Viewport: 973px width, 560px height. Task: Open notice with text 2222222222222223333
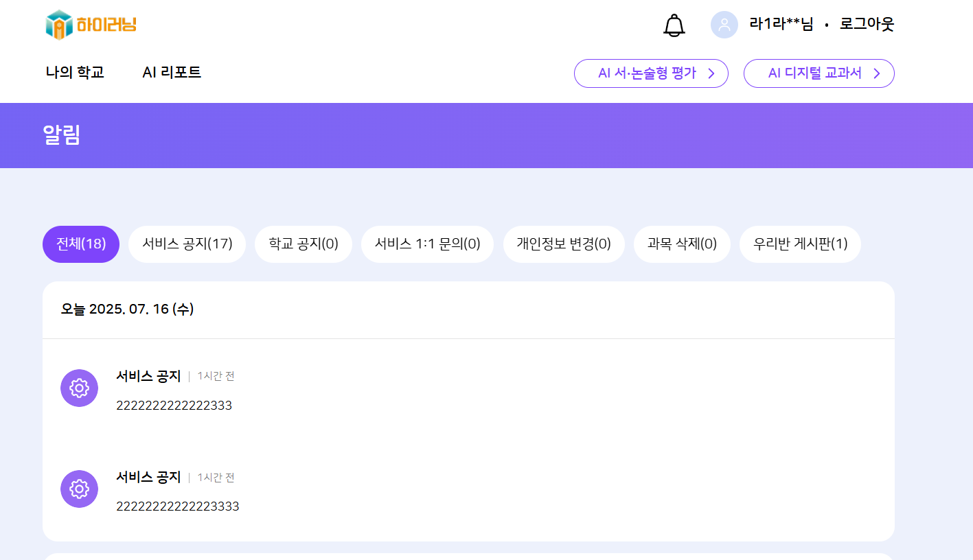pyautogui.click(x=177, y=506)
